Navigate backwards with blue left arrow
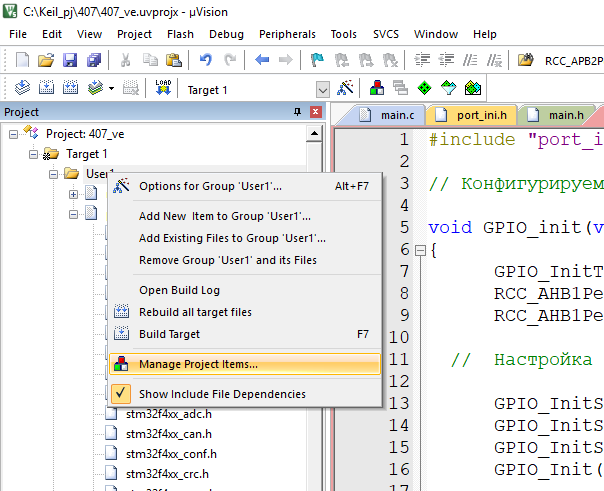Screen dimensions: 604x491 coord(262,60)
